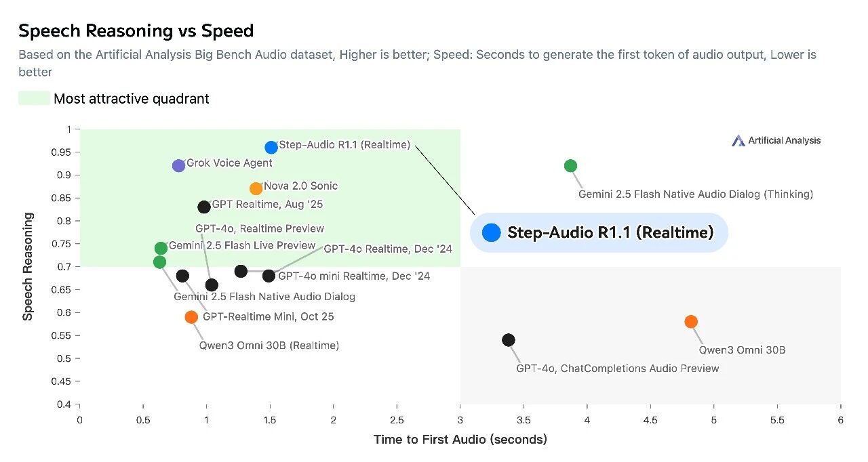Click the black GPT Realtime Aug '25 dot

(x=204, y=207)
